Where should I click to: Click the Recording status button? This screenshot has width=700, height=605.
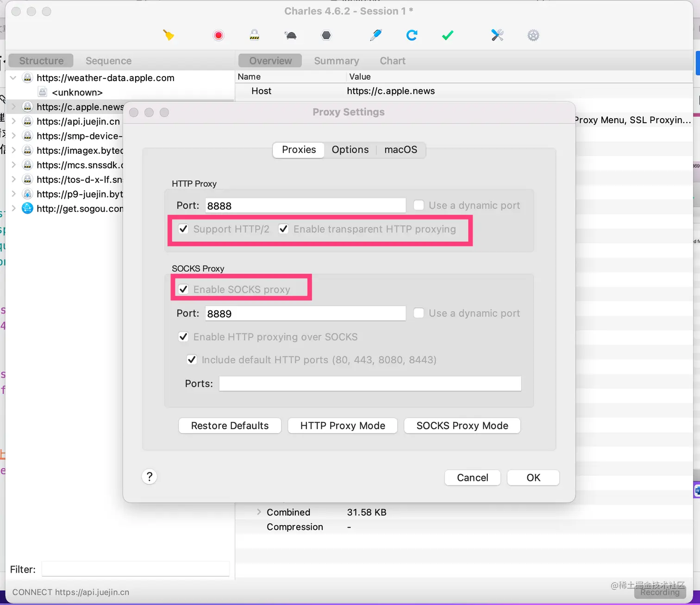[660, 592]
